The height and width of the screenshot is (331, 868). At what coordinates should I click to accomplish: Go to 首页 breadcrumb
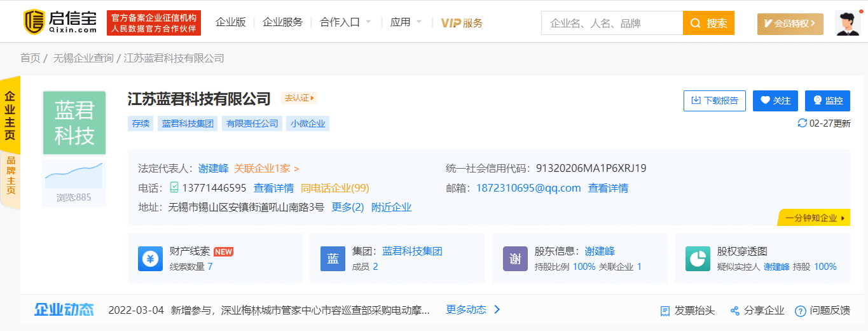[x=30, y=58]
